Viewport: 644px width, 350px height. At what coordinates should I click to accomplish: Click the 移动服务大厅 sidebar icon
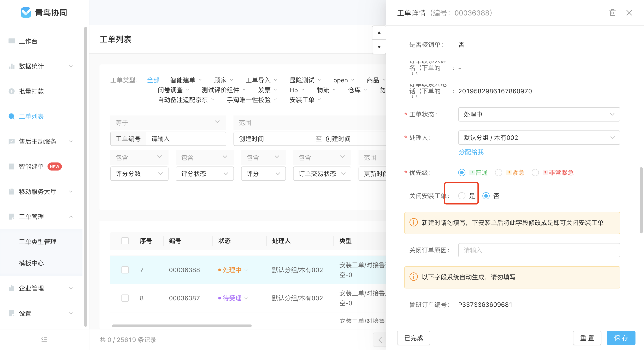click(11, 192)
